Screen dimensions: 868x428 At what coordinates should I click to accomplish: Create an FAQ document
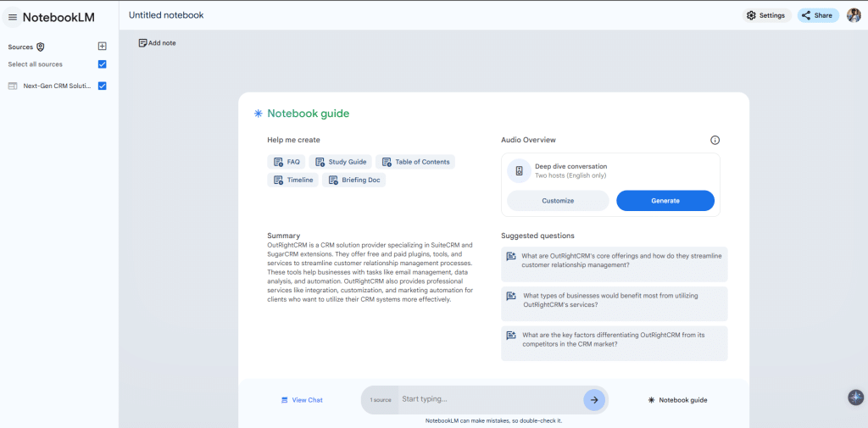[287, 162]
